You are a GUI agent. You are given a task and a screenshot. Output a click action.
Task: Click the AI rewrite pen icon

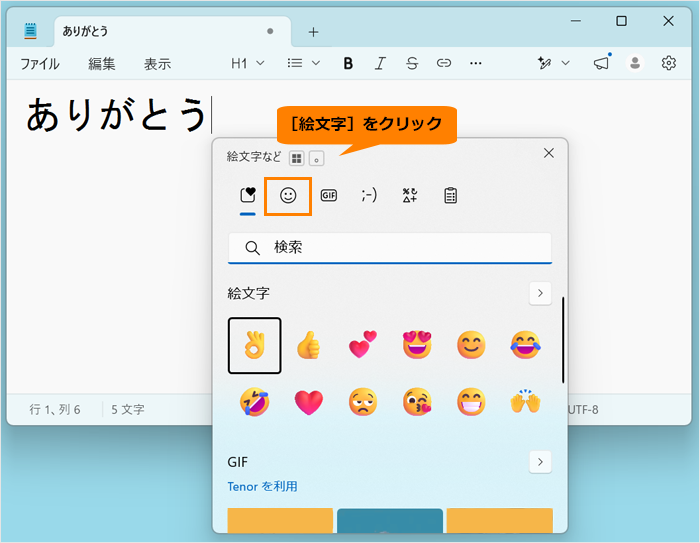point(544,63)
